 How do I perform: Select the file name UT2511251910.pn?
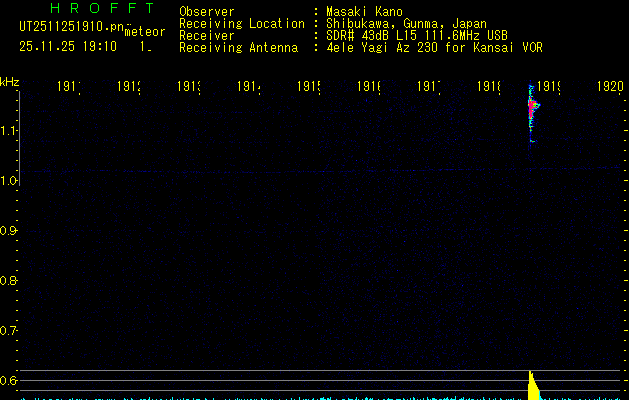point(72,27)
